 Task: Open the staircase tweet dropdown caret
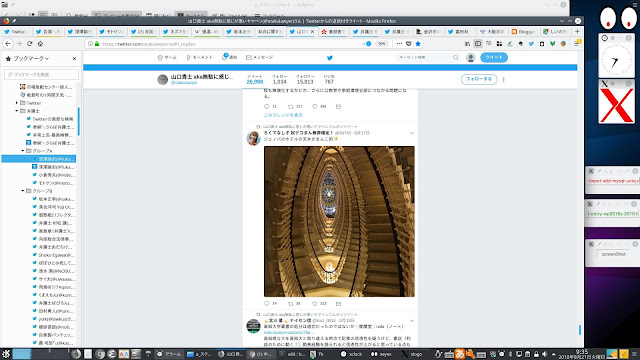click(x=412, y=133)
